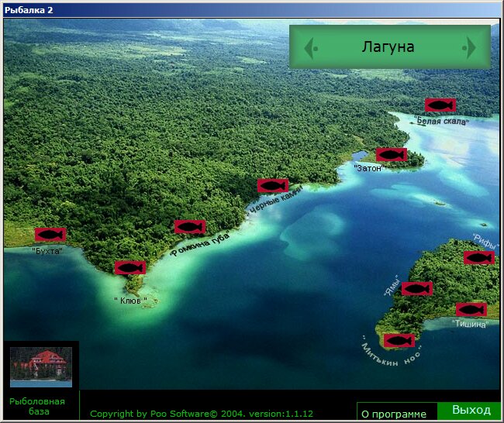Go to the "Тишина" spot fish icon
The height and width of the screenshot is (423, 504).
(x=471, y=309)
